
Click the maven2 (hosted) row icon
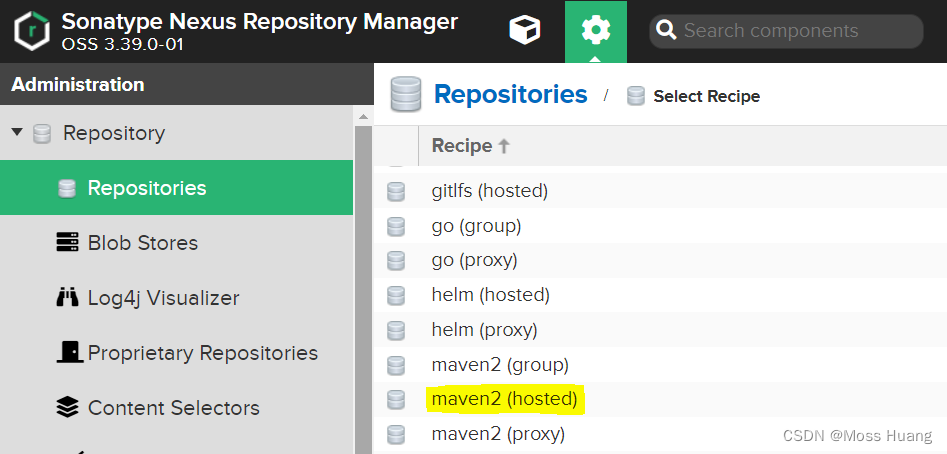pos(396,400)
